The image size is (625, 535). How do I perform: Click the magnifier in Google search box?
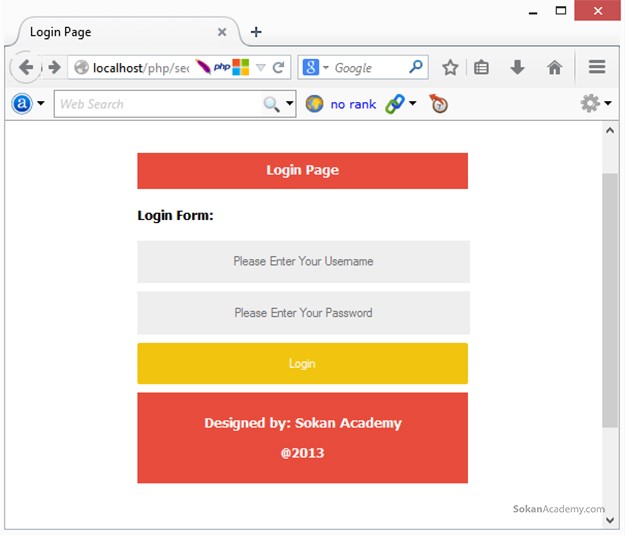tap(416, 67)
